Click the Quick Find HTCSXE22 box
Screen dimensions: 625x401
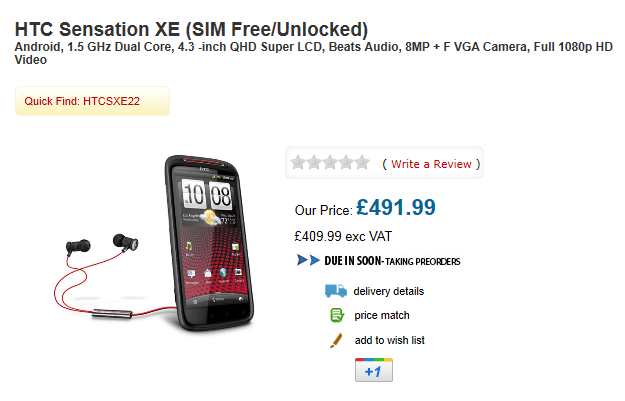(92, 101)
